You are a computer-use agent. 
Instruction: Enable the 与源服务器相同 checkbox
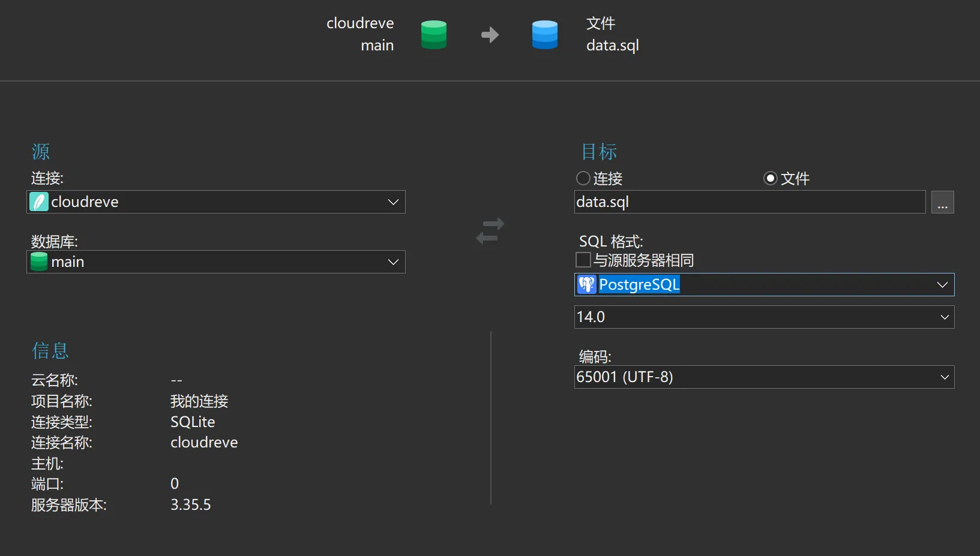(x=583, y=260)
